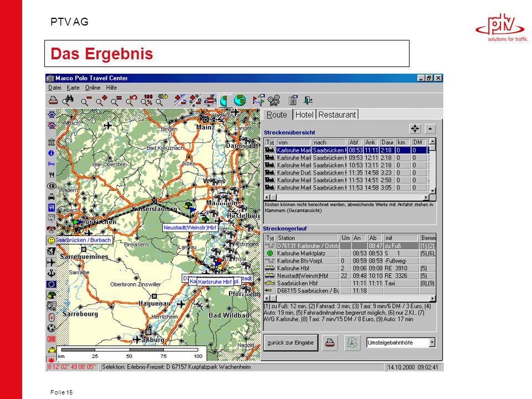Click the playing card icon in sidebar
Image resolution: width=532 pixels, height=399 pixels.
point(51,317)
